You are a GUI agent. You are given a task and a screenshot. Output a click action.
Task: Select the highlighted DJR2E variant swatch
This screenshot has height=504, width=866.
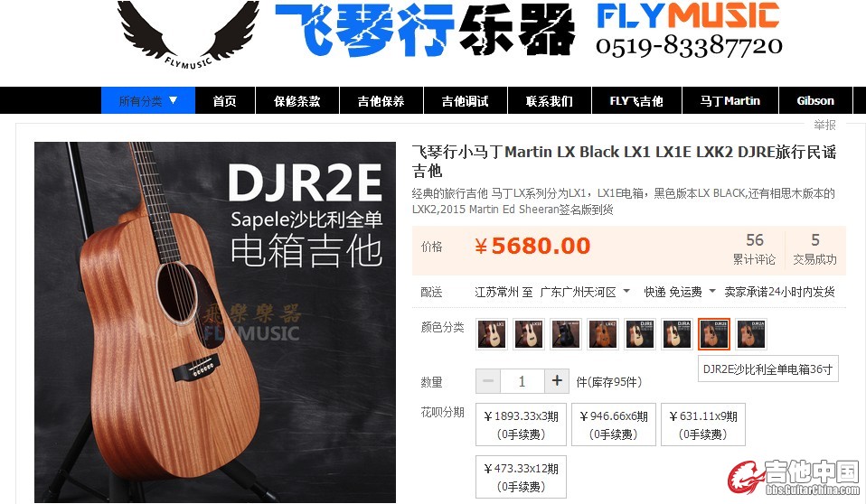[714, 334]
